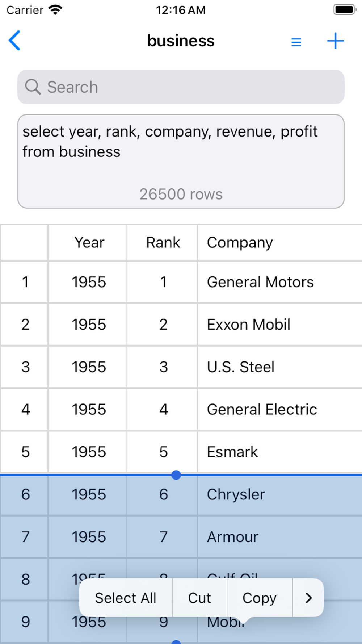Screen dimensions: 362x644
Task: Tap the plus add icon
Action: tap(335, 41)
